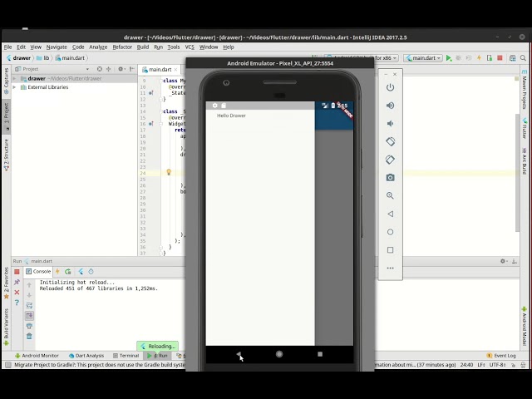Click the pin tab icon in Run panel
This screenshot has width=532, height=399.
point(17,282)
